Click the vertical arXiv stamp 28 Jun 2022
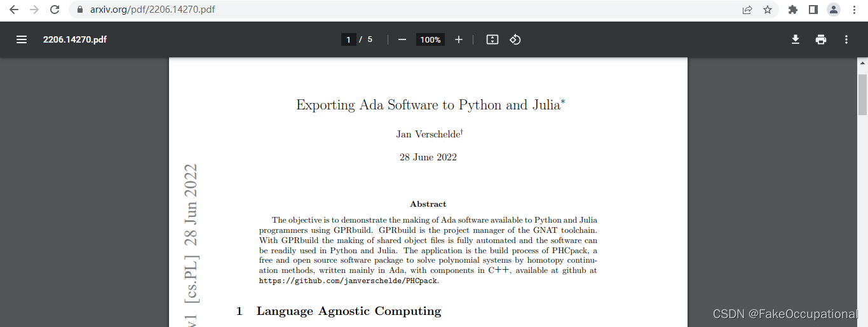868x327 pixels. click(x=191, y=205)
